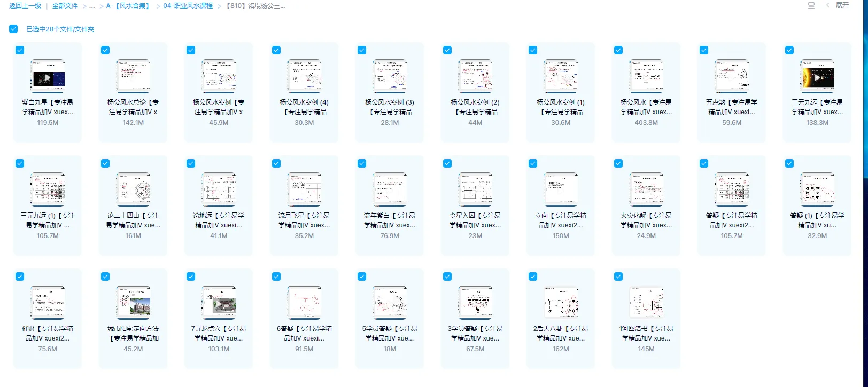Click the file name starting 2后天八卦
Image resolution: width=868 pixels, height=387 pixels.
[561, 334]
